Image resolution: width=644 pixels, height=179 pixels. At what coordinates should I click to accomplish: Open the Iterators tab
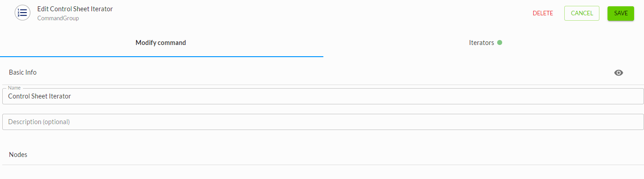(484, 43)
